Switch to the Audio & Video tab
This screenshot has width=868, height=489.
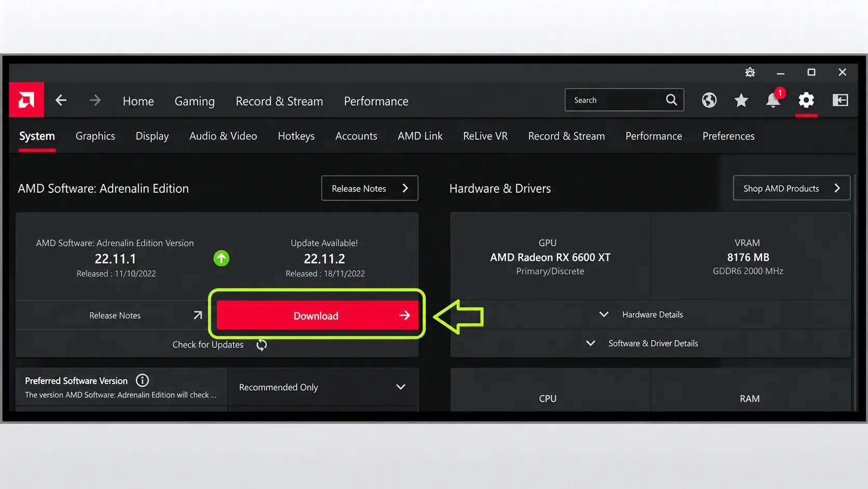coord(223,136)
